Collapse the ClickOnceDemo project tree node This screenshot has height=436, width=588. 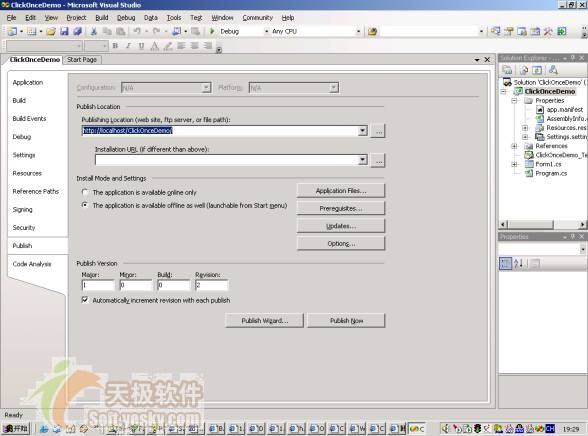(505, 91)
